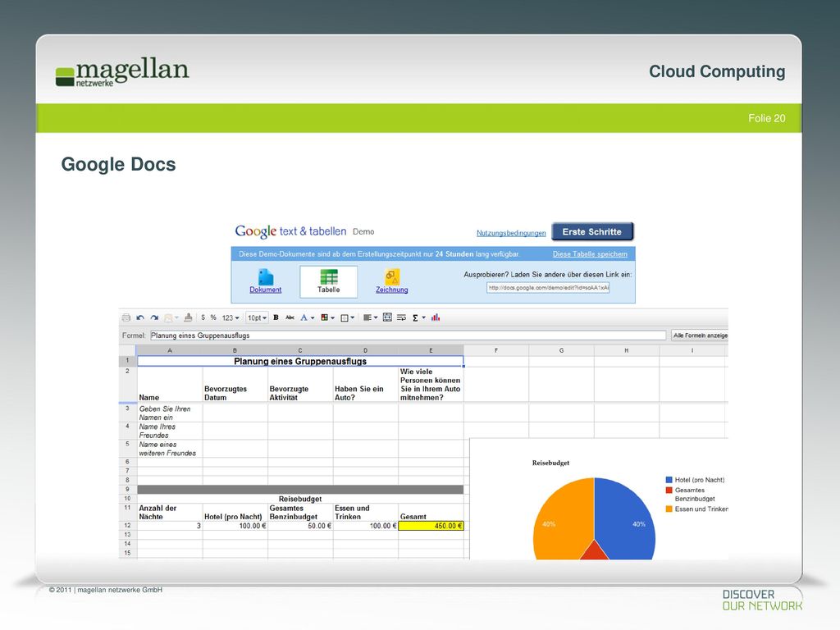
Task: Click the formula input field
Action: (x=408, y=336)
